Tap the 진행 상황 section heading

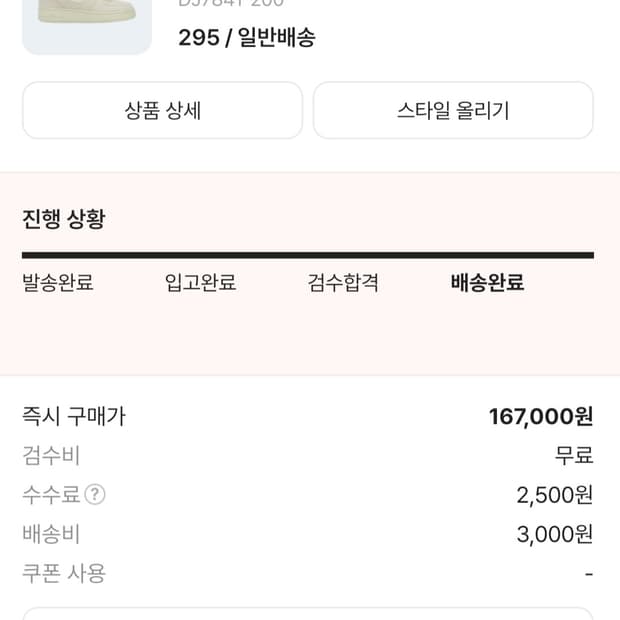click(x=64, y=219)
